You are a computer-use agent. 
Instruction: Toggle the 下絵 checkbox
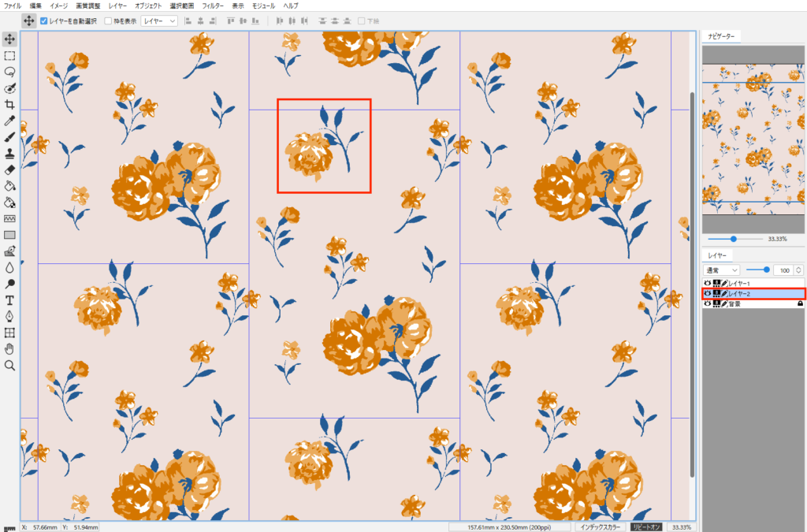[361, 21]
